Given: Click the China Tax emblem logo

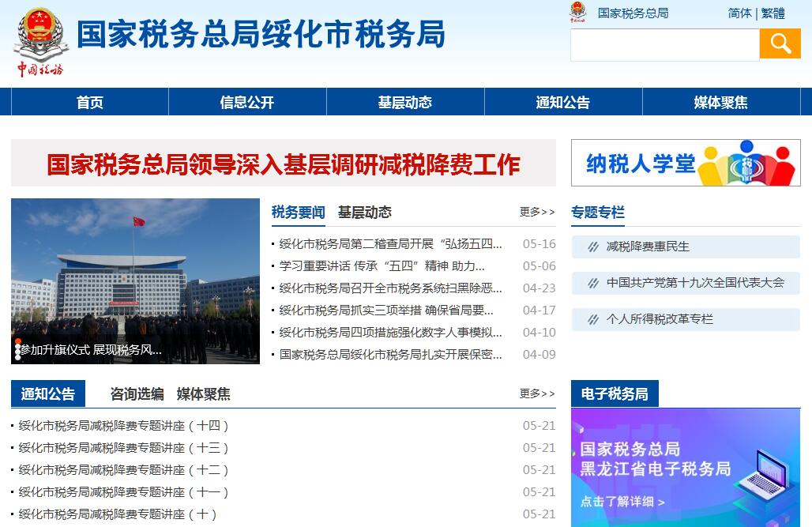Looking at the screenshot, I should (39, 42).
